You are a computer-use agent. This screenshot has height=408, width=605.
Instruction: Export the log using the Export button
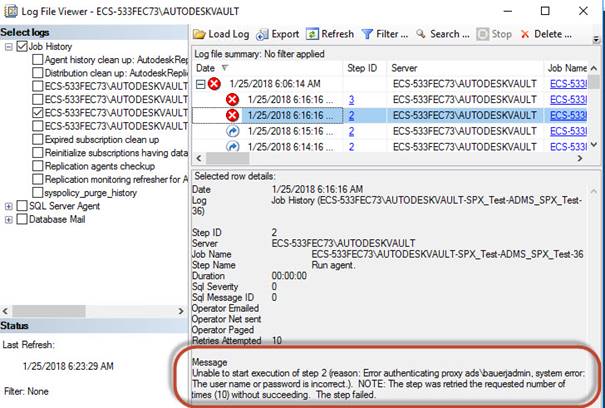point(277,34)
